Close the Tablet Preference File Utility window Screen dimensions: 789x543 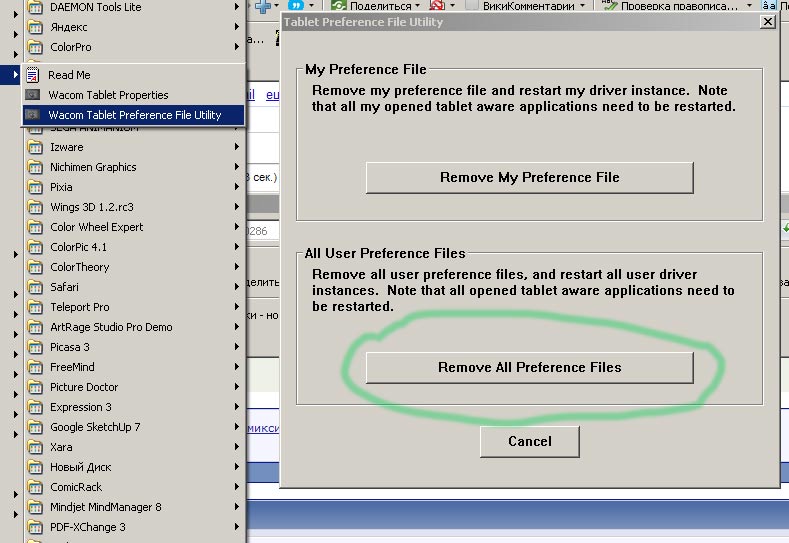(768, 22)
